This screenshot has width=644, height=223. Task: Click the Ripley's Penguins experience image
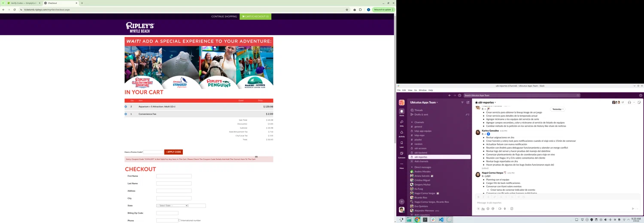pos(218,67)
